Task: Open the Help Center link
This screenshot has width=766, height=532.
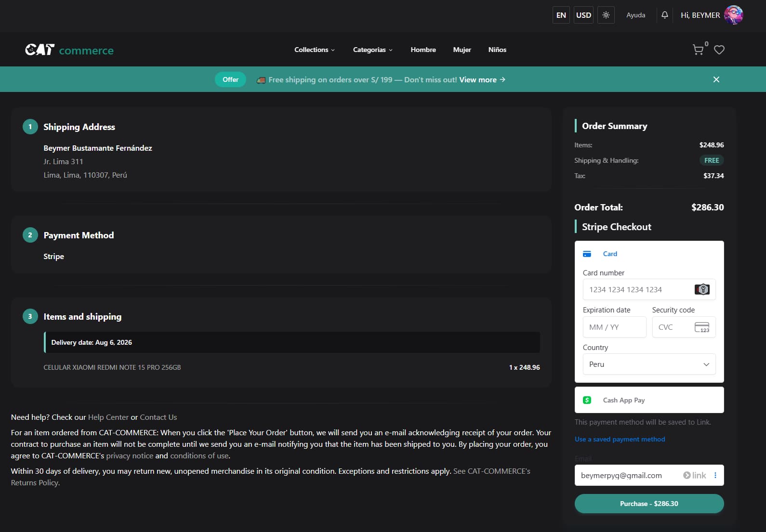Action: (x=108, y=417)
